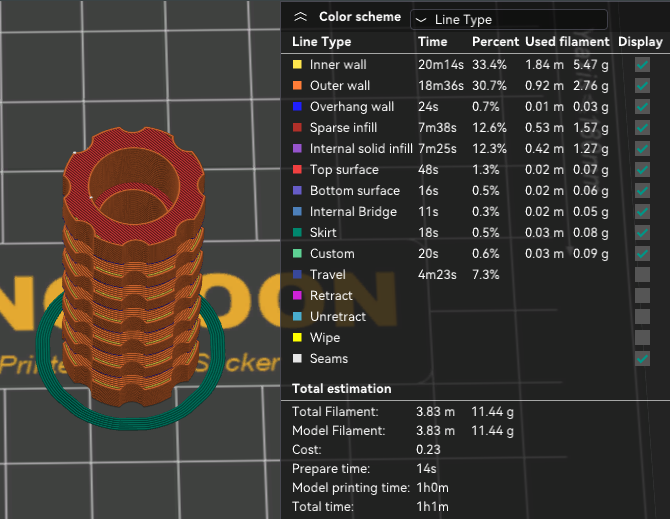Toggle Skirt display checkbox

642,232
